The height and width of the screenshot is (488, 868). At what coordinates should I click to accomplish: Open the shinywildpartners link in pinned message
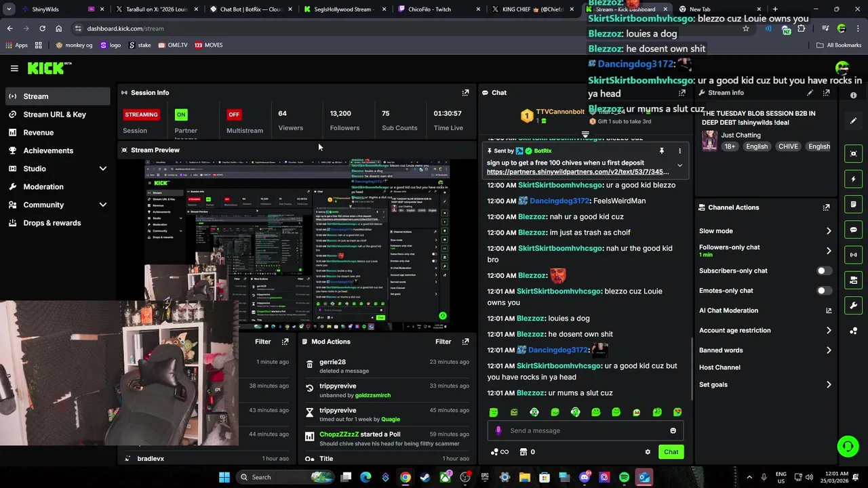[577, 172]
